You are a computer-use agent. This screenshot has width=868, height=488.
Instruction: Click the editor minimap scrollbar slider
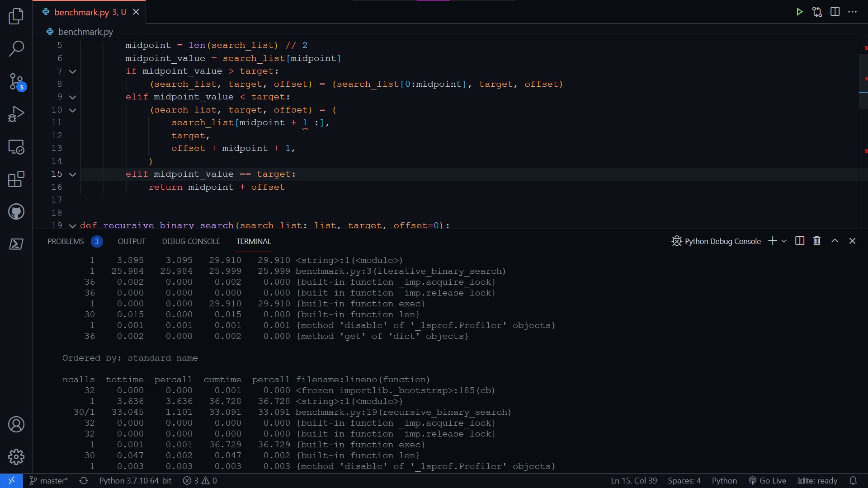click(863, 81)
